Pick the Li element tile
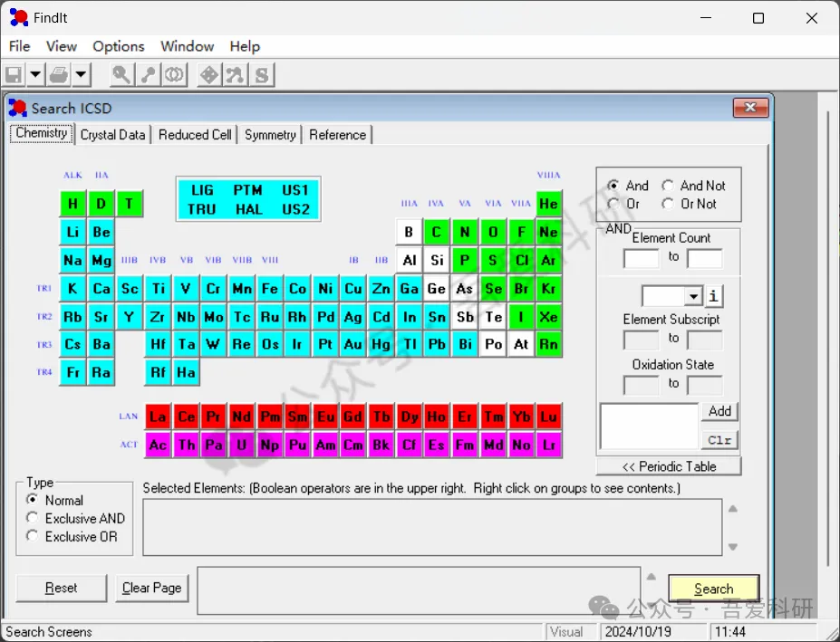 72,232
